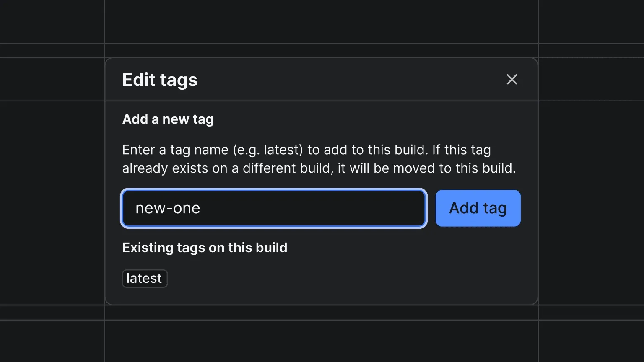The height and width of the screenshot is (362, 644).
Task: Click the "new-one" text in the input
Action: (x=168, y=208)
